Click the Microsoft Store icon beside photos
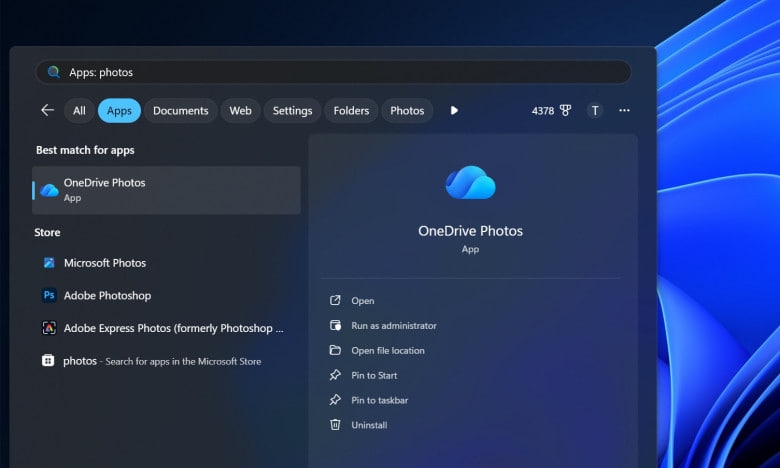The width and height of the screenshot is (780, 468). pyautogui.click(x=48, y=361)
